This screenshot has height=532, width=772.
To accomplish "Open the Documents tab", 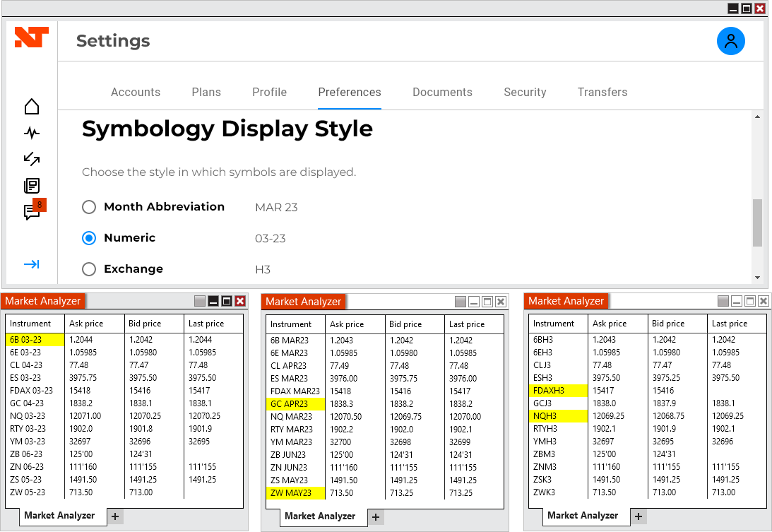I will pyautogui.click(x=442, y=93).
